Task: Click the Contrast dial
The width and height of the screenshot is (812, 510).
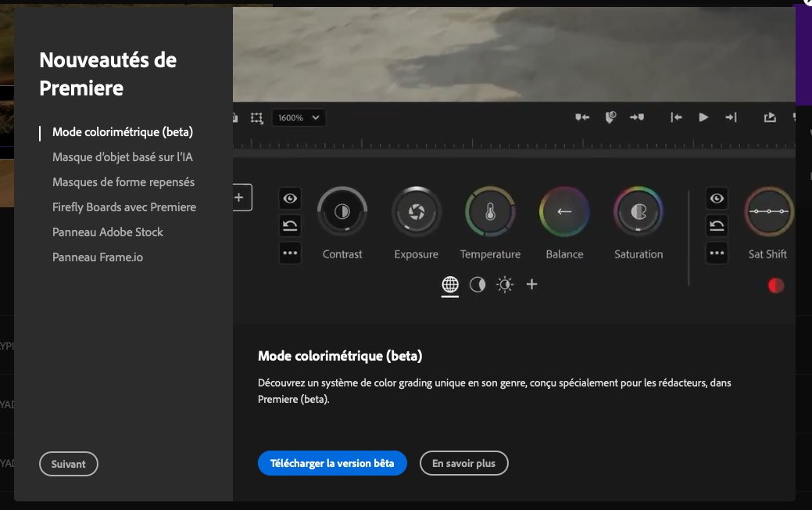Action: (342, 211)
